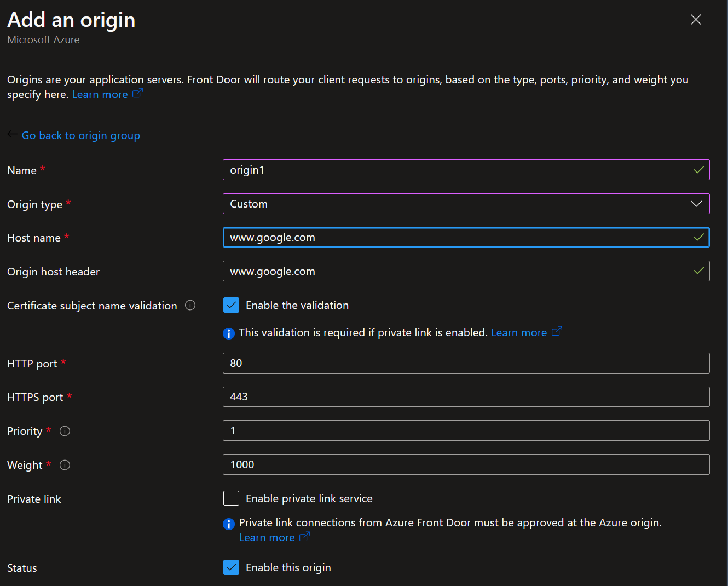
Task: Click info icon beside Certificate subject name validation
Action: pyautogui.click(x=190, y=306)
